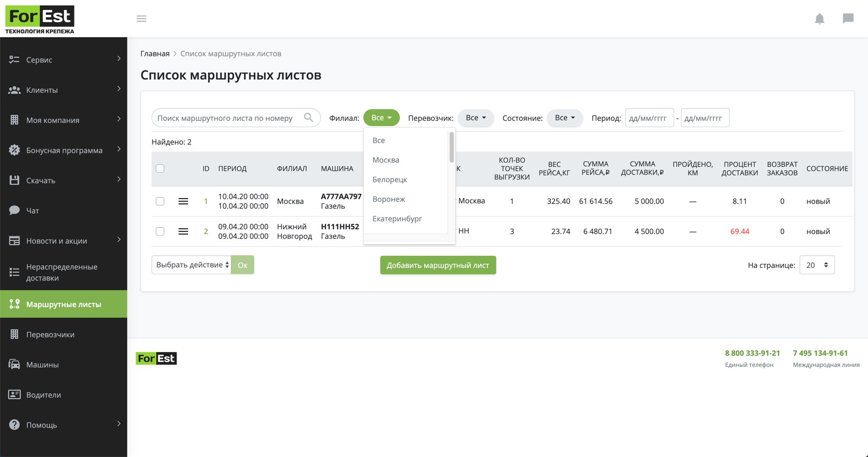Open Нераспределенные доставки in sidebar

(64, 272)
